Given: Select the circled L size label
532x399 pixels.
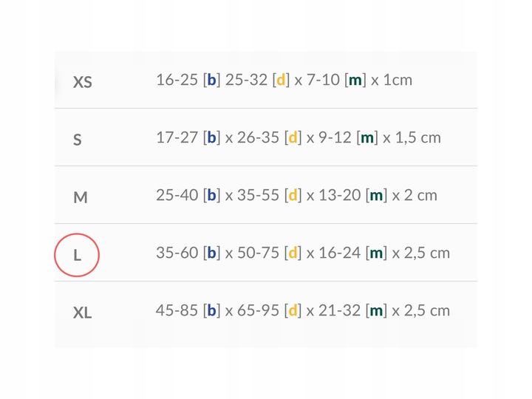Looking at the screenshot, I should (77, 255).
